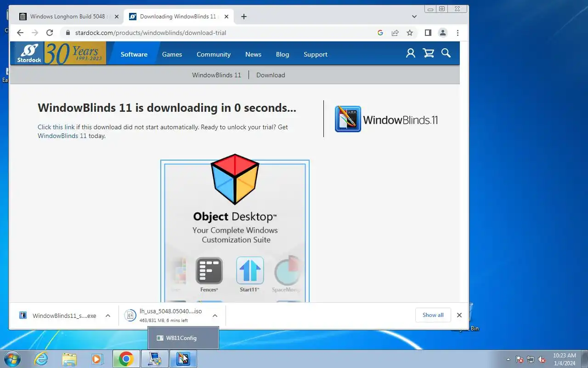Screen dimensions: 588x368
Task: Open the Windows Start menu
Action: [12, 359]
